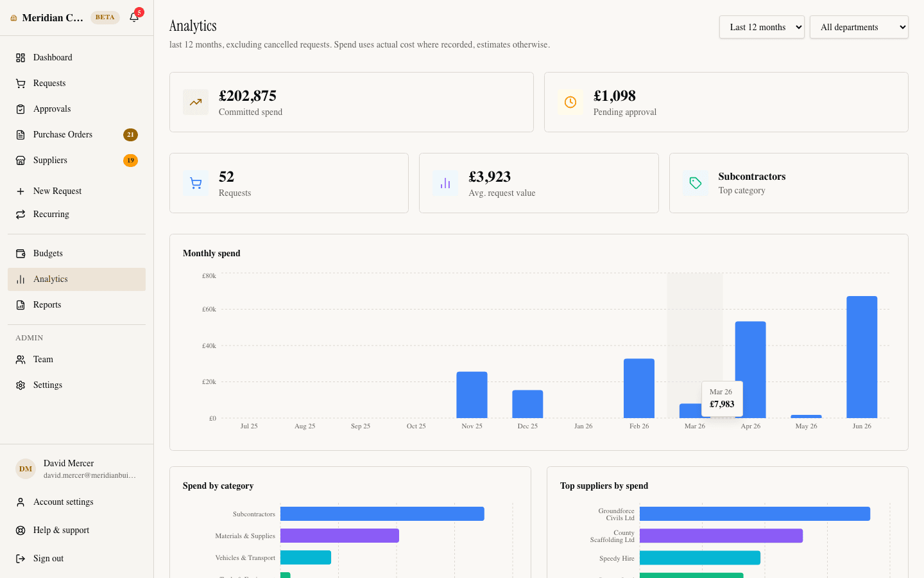Click the Avg. request value chart icon
This screenshot has height=578, width=924.
click(x=445, y=183)
